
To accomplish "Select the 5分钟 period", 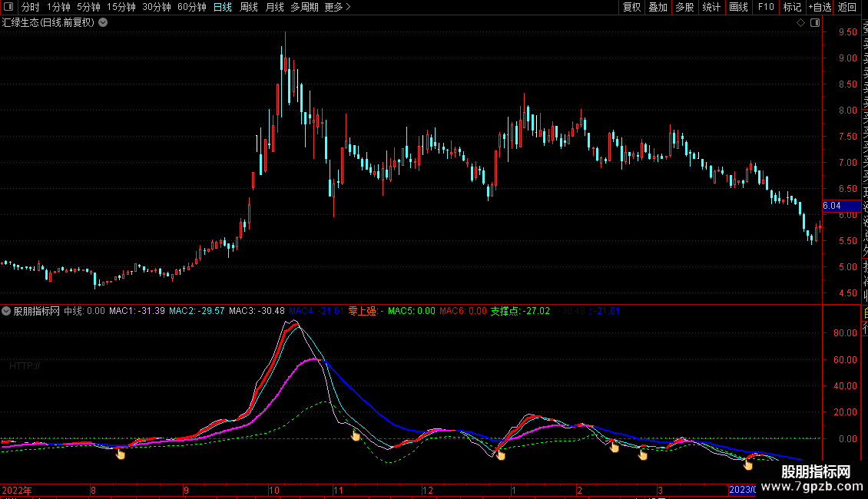I will (x=88, y=7).
